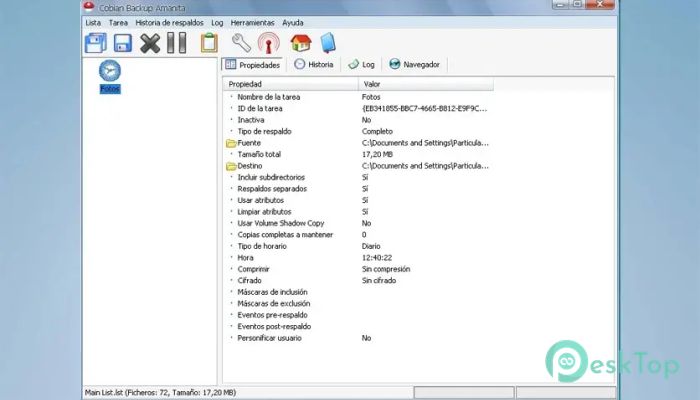
Task: Click the red antenna remote icon
Action: point(269,43)
